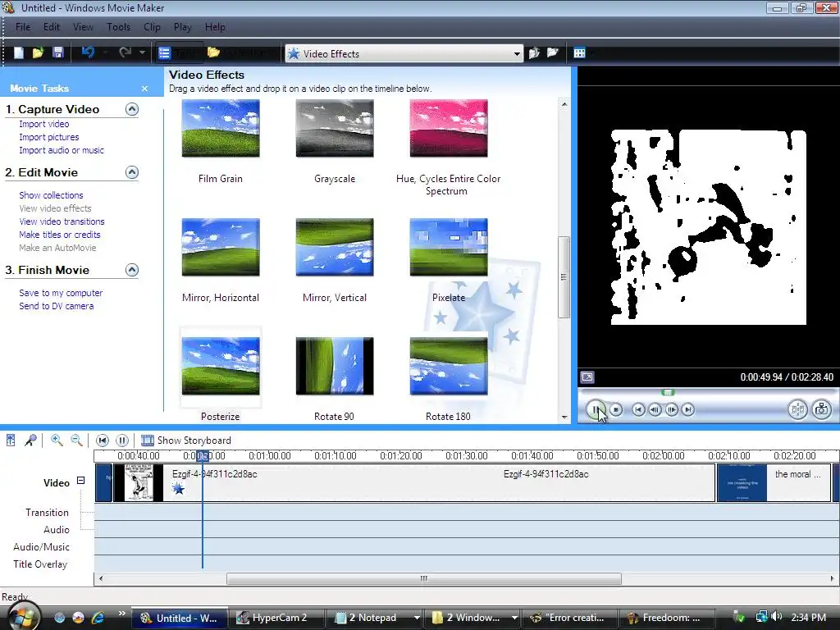
Task: Click Send to DV camera link
Action: tap(57, 307)
